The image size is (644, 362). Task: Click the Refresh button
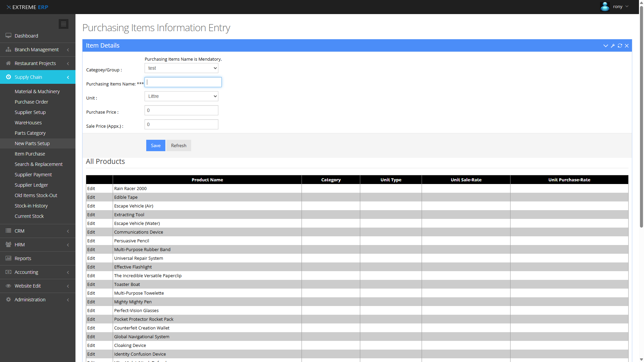(178, 146)
